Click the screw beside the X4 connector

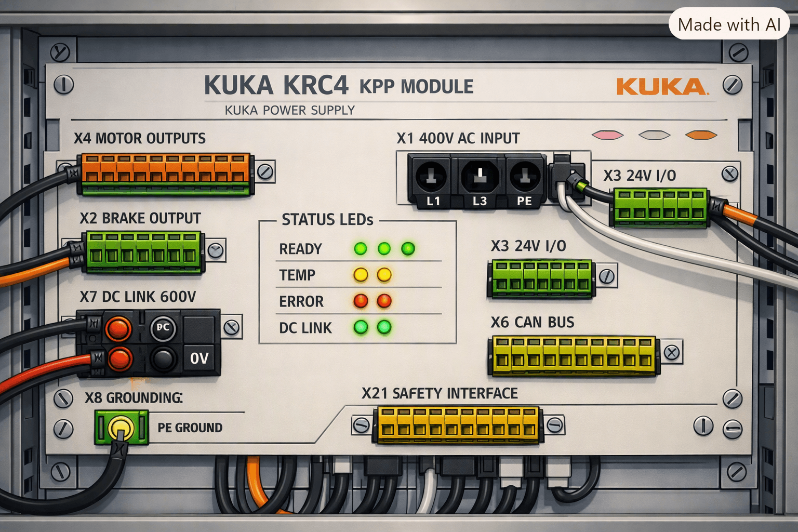265,171
